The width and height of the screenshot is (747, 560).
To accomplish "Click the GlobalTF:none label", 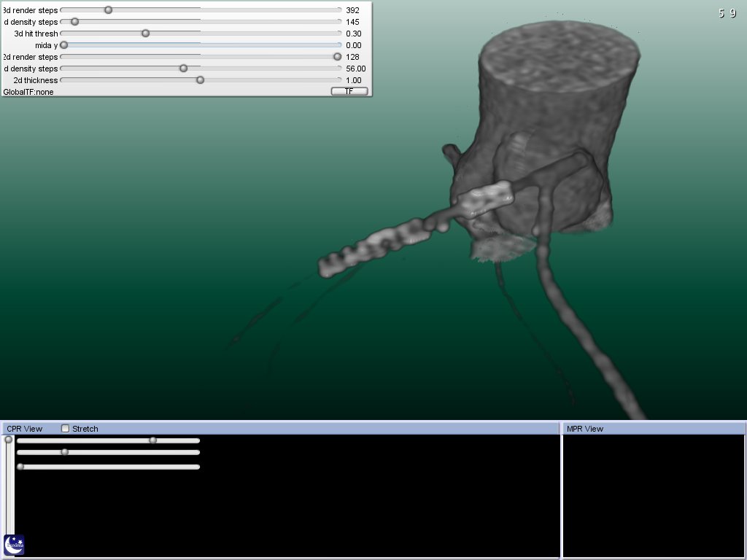I will coord(28,92).
